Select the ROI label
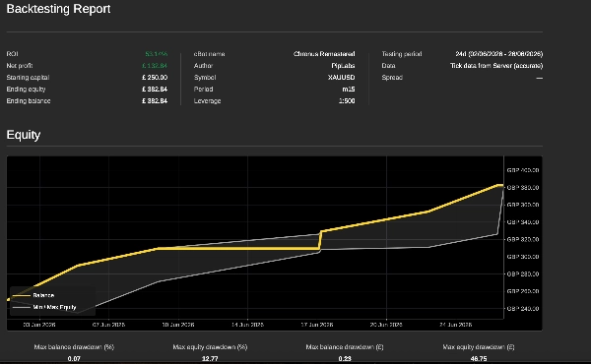Screen dimensions: 591x364 pyautogui.click(x=12, y=54)
